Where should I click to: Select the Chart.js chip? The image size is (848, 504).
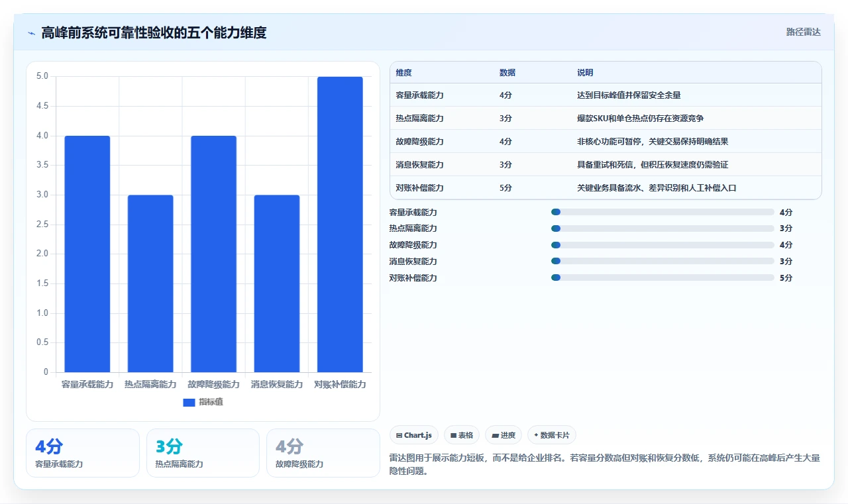tap(414, 435)
